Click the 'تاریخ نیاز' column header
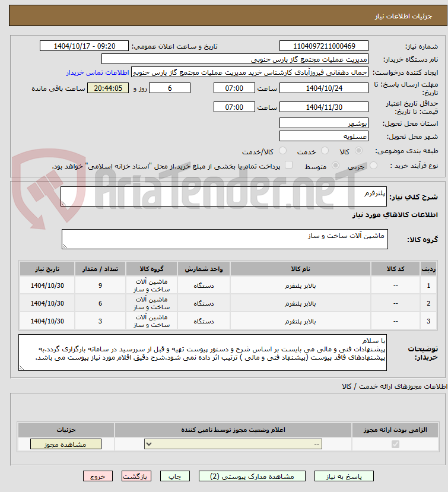This screenshot has height=492, width=448. [x=47, y=269]
